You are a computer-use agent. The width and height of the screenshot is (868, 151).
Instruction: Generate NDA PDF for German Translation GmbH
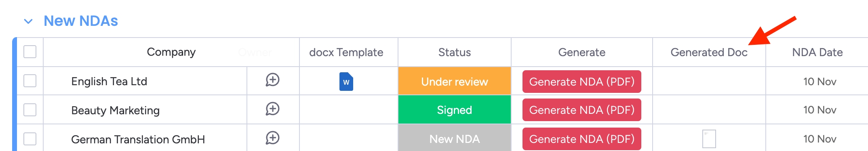(x=582, y=139)
